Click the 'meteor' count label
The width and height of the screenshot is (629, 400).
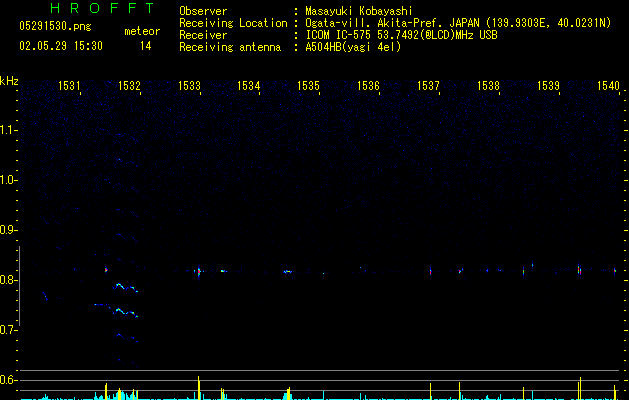(x=142, y=31)
